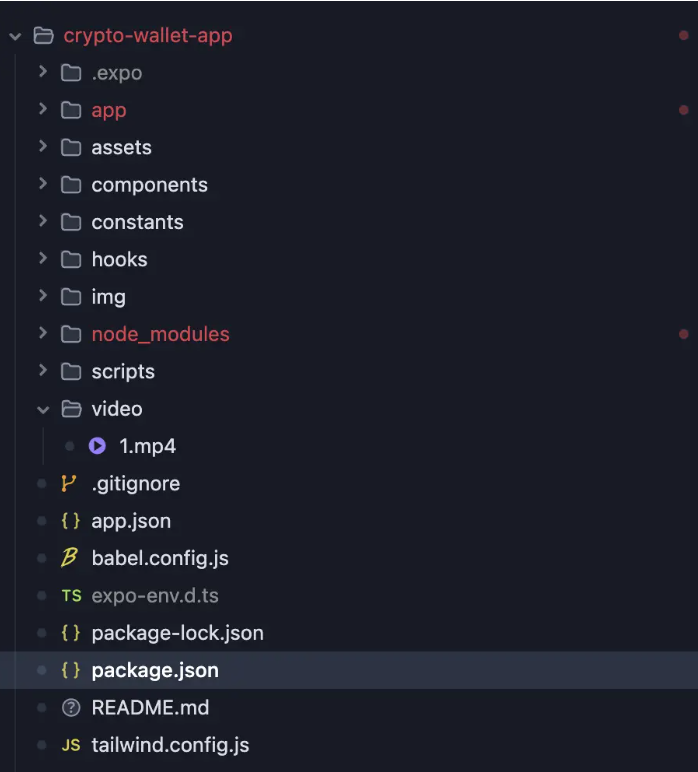
Task: Expand the components folder arrow
Action: [43, 184]
